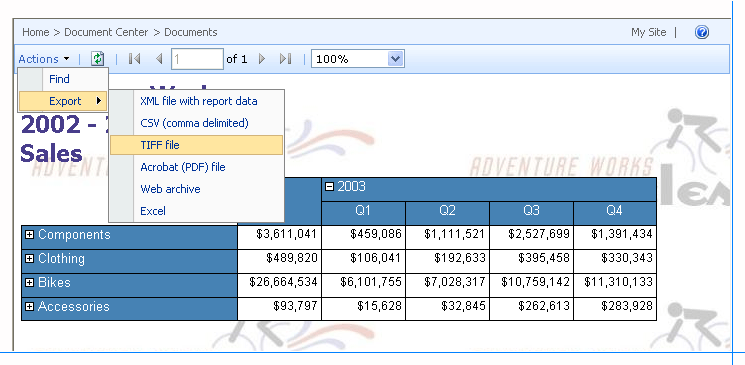The height and width of the screenshot is (365, 745).
Task: Open the Document Center breadcrumb link
Action: click(x=106, y=32)
